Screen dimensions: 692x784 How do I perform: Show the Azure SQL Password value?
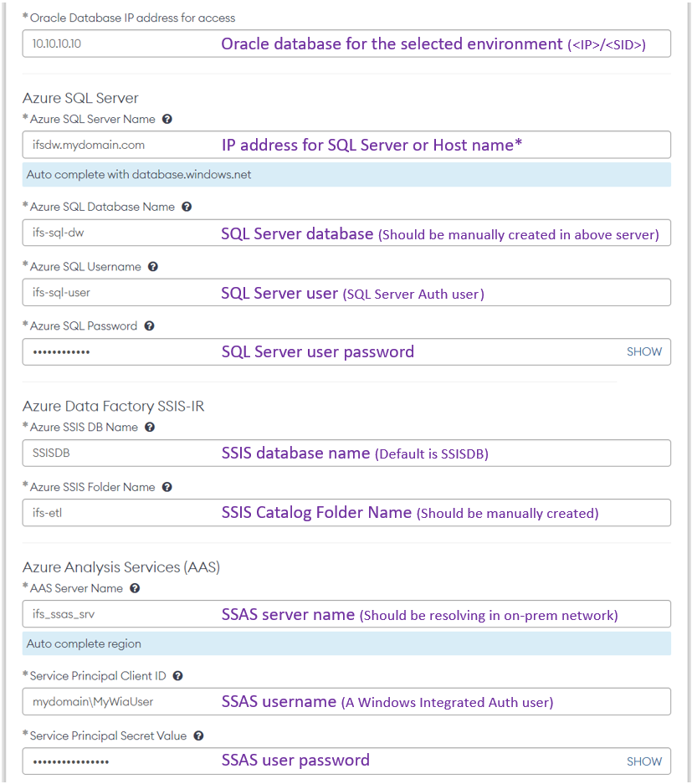[643, 351]
